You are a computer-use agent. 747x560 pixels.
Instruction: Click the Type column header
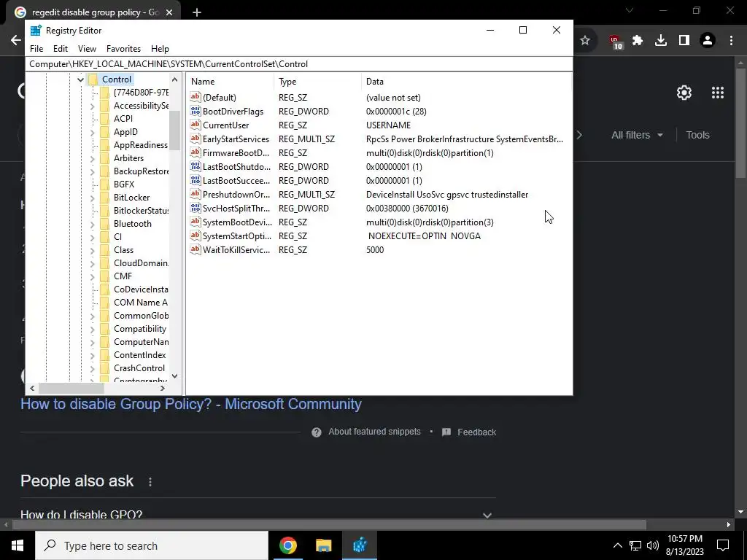318,82
